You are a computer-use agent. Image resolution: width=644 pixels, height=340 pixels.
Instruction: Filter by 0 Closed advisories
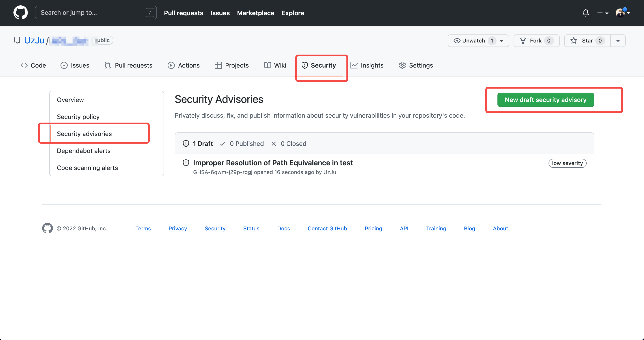coord(289,144)
